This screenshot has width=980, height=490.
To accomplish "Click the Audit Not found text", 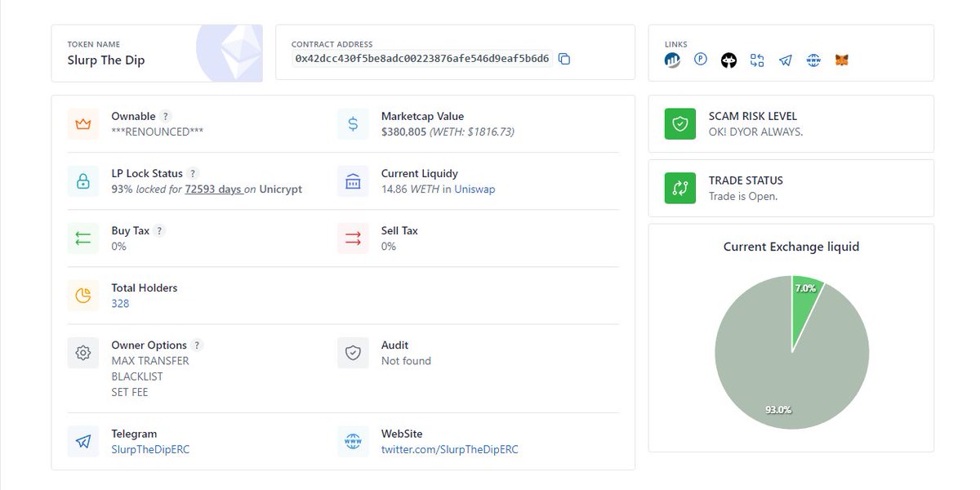I will (x=406, y=360).
